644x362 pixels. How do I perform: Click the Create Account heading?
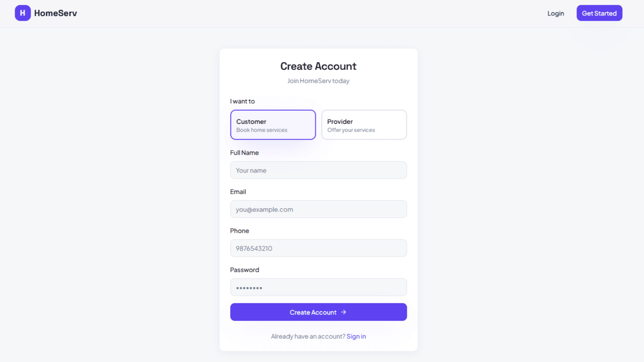click(318, 66)
